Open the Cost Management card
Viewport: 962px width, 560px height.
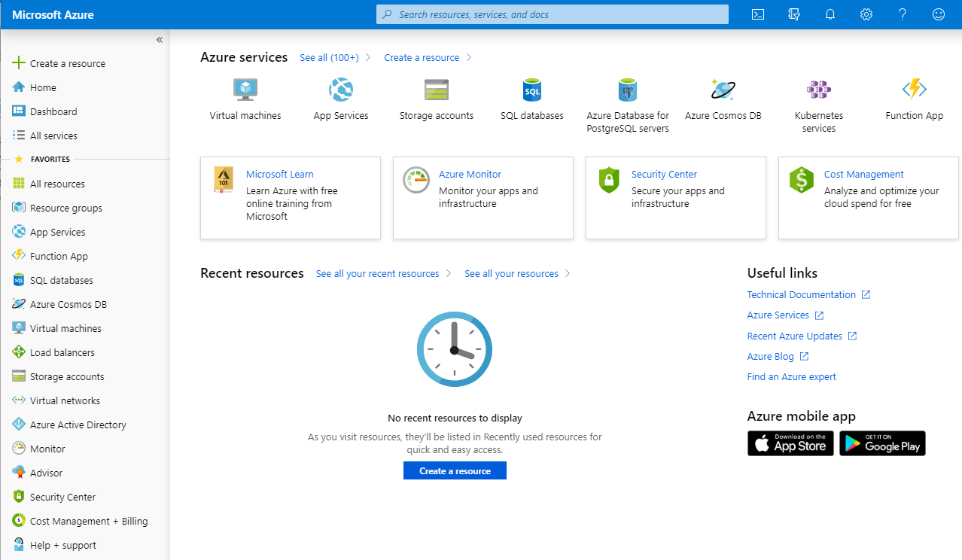click(x=868, y=198)
